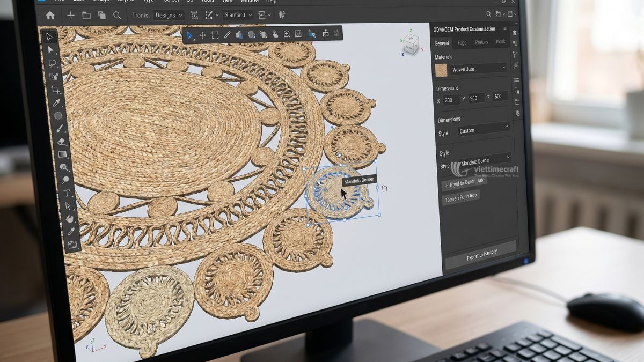This screenshot has width=644, height=362.
Task: Open the Window menu
Action: tap(250, 1)
